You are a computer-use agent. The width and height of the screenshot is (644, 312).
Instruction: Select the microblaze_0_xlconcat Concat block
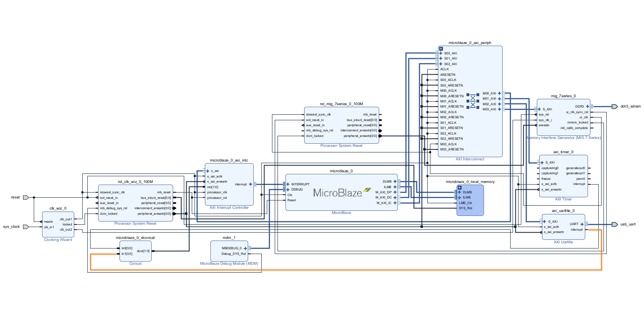pos(135,251)
